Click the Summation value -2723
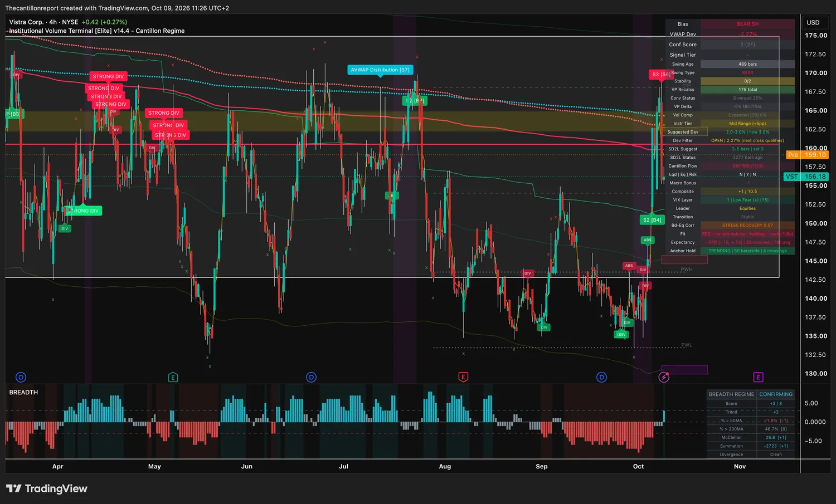This screenshot has width=836, height=504. (x=776, y=446)
